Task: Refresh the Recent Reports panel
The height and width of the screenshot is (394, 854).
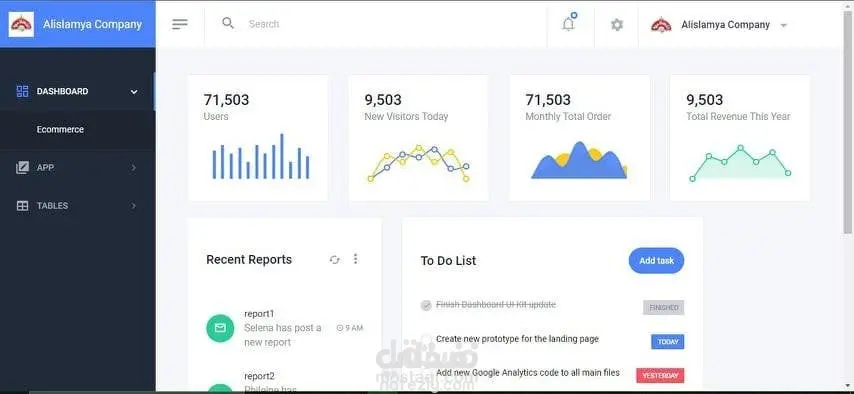Action: (334, 260)
